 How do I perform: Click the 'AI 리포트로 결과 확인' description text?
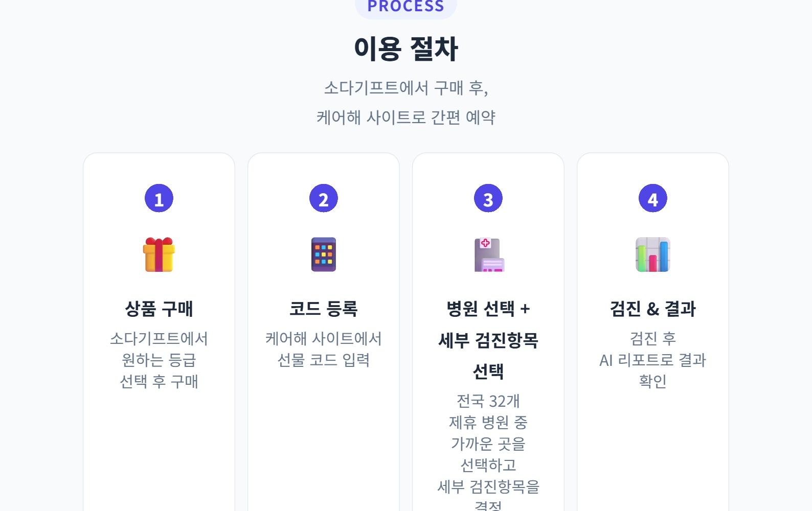pos(653,360)
